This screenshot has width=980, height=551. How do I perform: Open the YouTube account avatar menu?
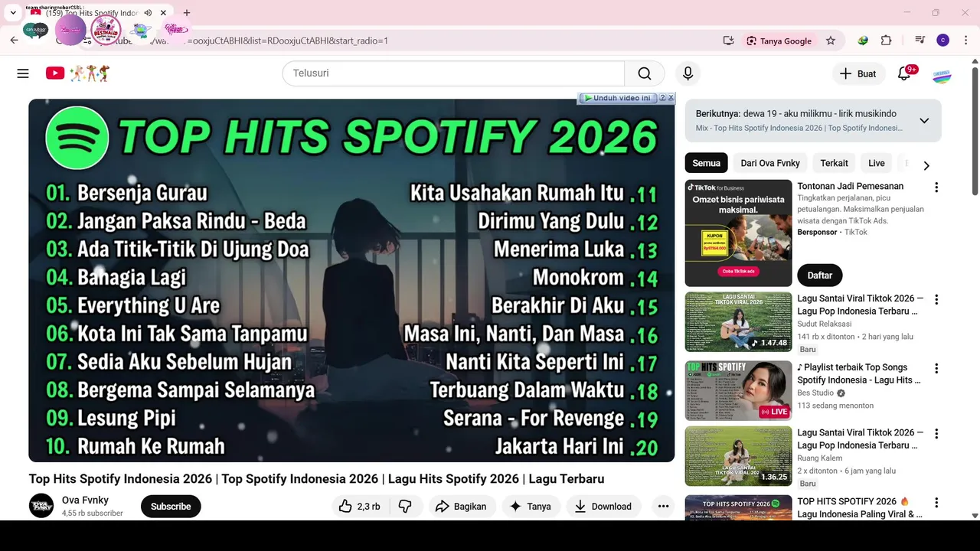click(942, 75)
